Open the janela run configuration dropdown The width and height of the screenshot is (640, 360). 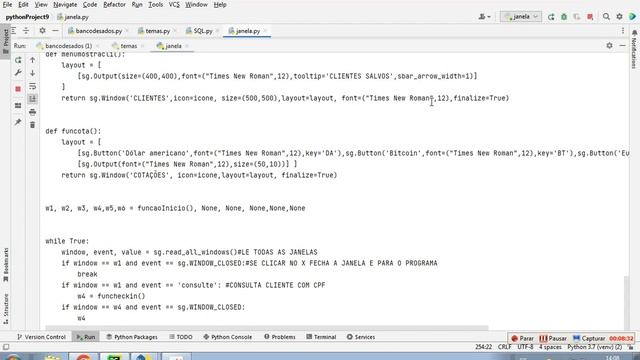point(521,17)
